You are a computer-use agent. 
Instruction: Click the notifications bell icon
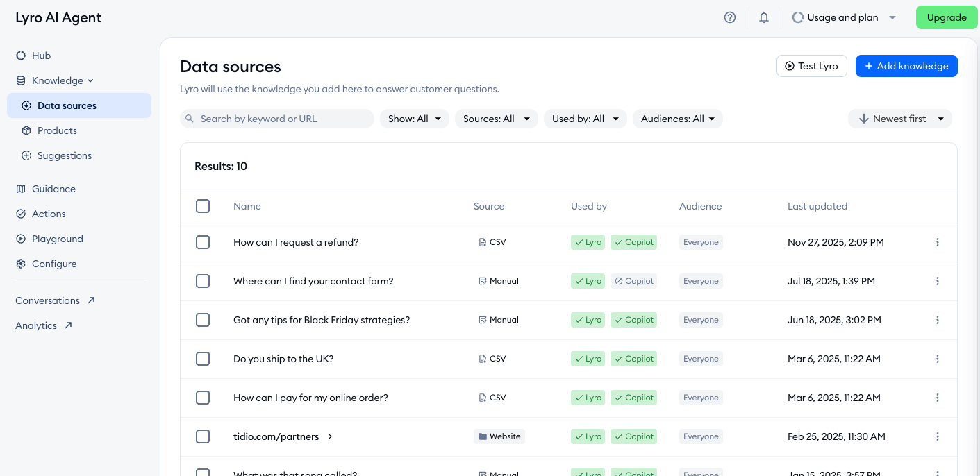[764, 17]
